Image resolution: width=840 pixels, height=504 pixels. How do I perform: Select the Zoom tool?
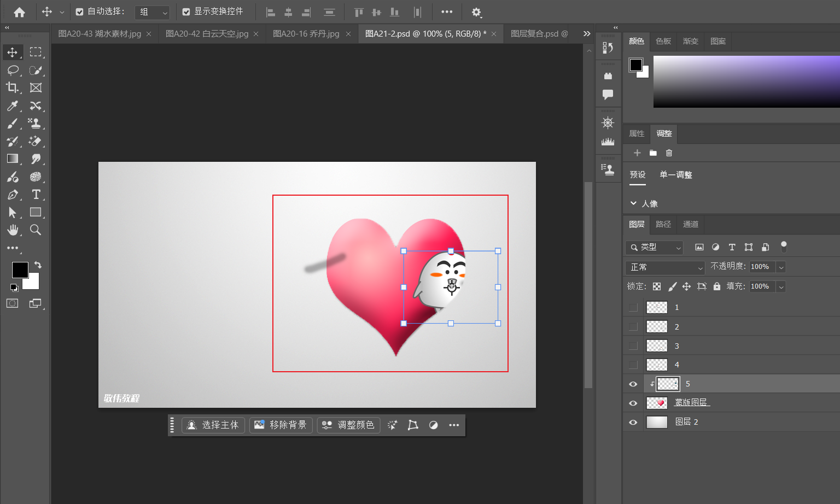pyautogui.click(x=36, y=230)
